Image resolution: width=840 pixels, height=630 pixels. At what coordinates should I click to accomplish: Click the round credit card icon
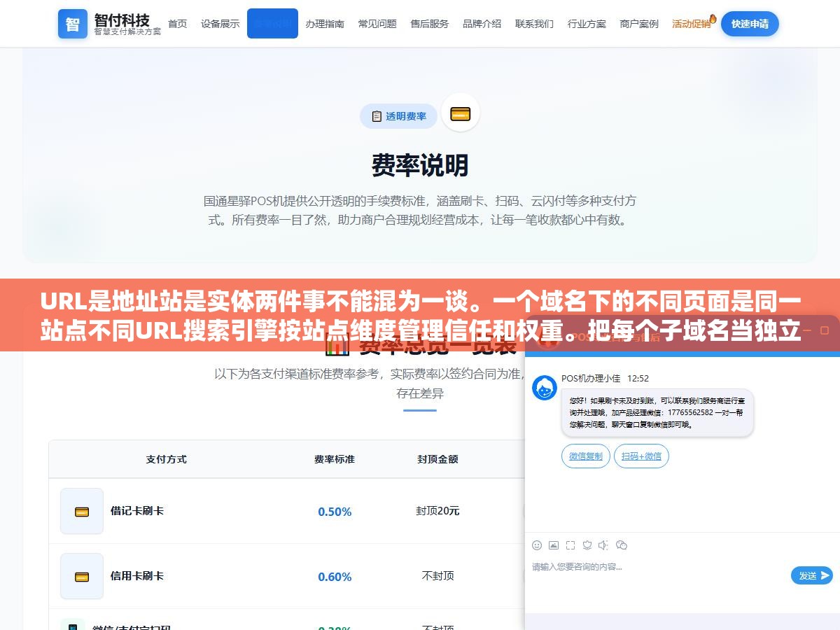[460, 113]
